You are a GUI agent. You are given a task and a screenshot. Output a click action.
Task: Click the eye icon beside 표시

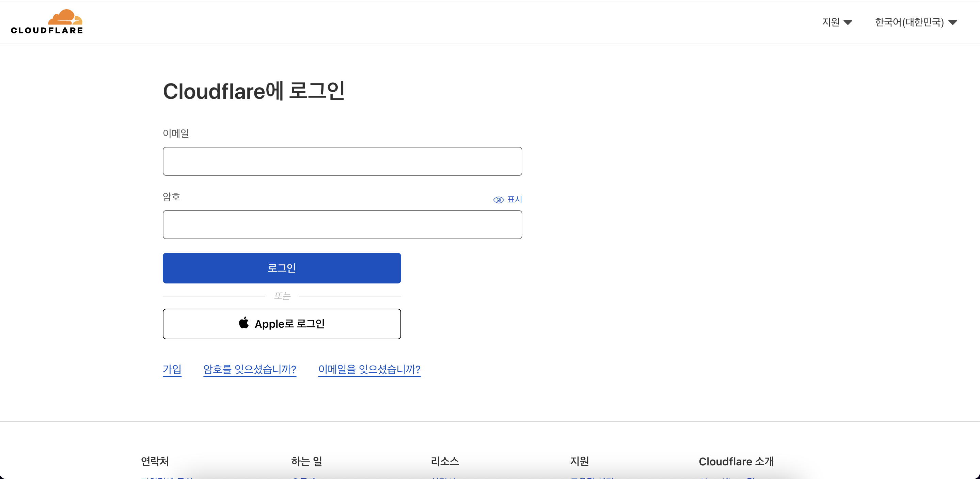[499, 200]
